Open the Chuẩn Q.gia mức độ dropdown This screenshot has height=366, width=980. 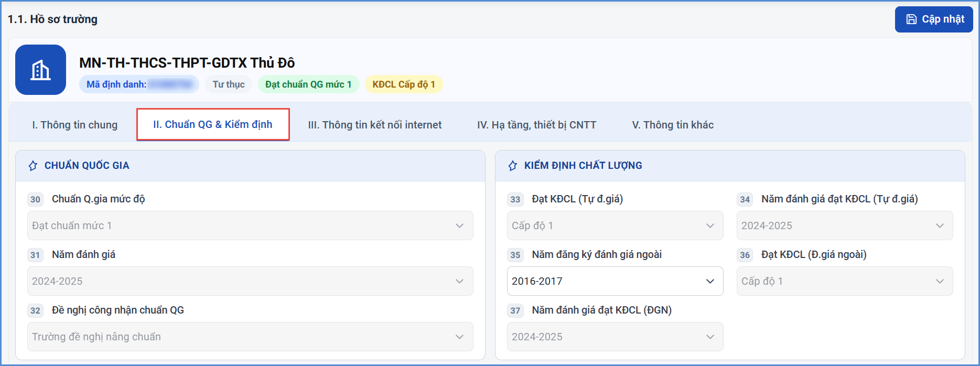250,225
